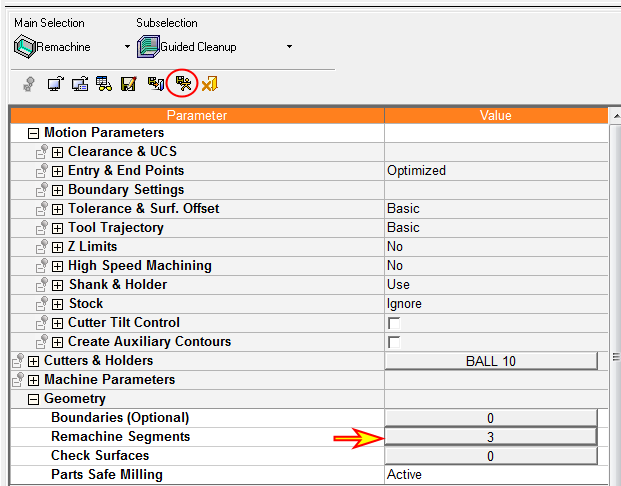Click the pin icon beside Machine Parameters

16,380
